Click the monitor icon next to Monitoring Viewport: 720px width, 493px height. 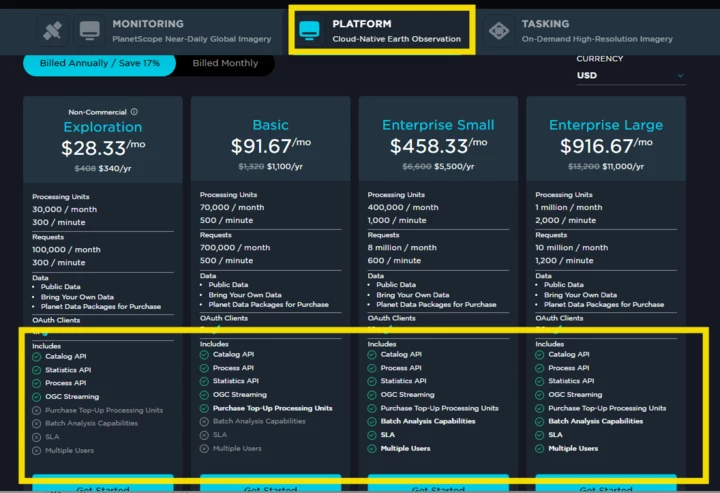tap(89, 31)
